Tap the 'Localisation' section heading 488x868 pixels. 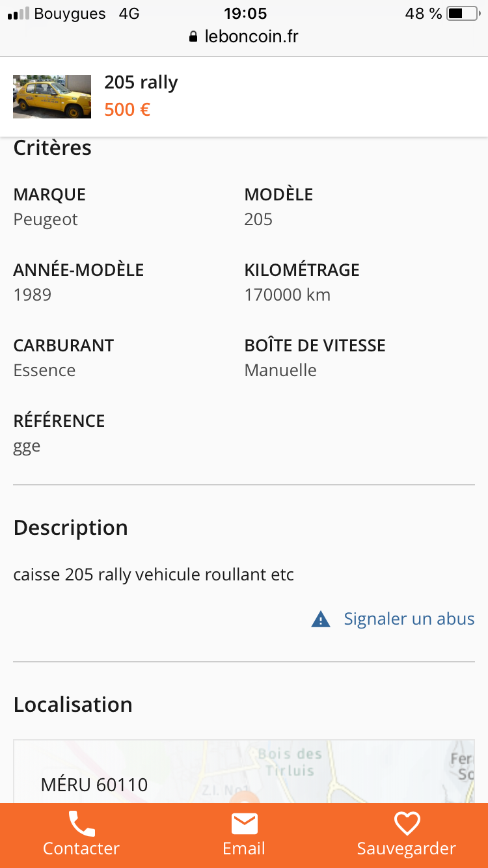(73, 705)
